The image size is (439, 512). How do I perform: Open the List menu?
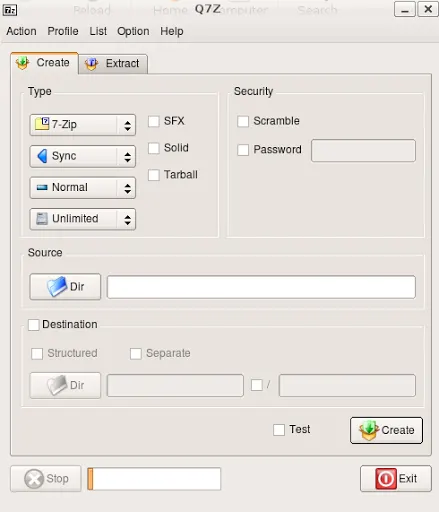pos(98,31)
